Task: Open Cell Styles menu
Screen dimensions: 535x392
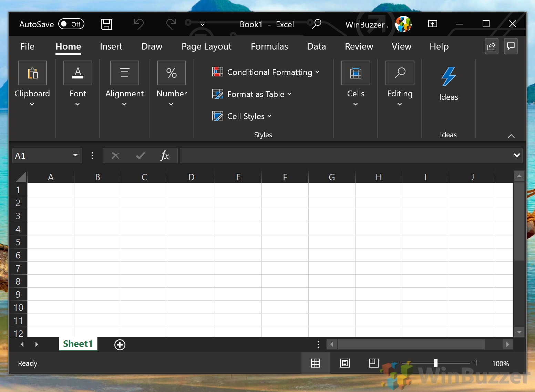Action: [x=242, y=116]
